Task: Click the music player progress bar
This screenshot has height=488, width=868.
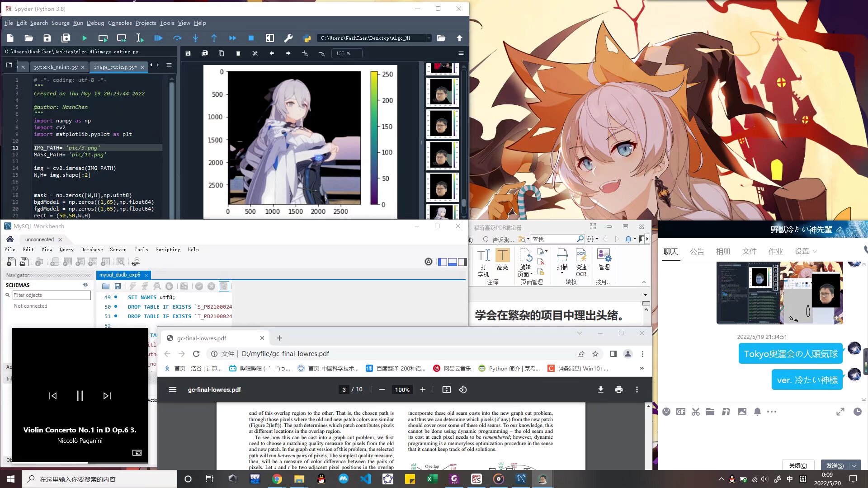Action: tap(80, 462)
